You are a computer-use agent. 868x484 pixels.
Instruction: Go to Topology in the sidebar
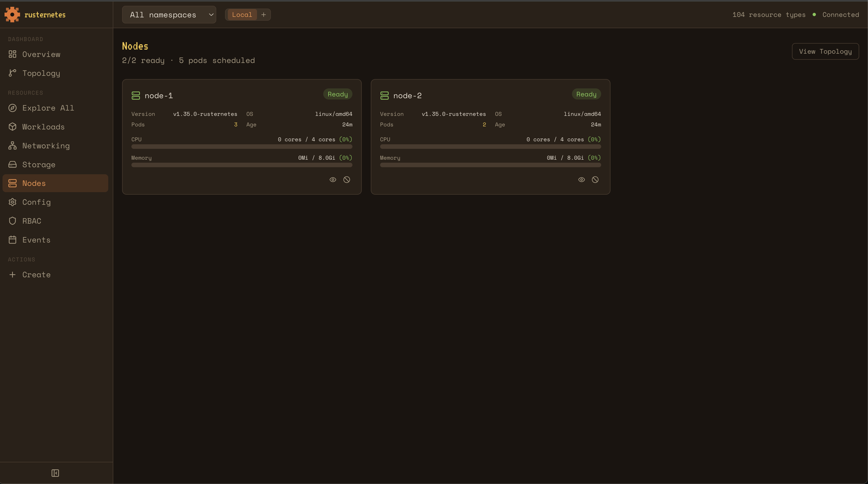41,73
